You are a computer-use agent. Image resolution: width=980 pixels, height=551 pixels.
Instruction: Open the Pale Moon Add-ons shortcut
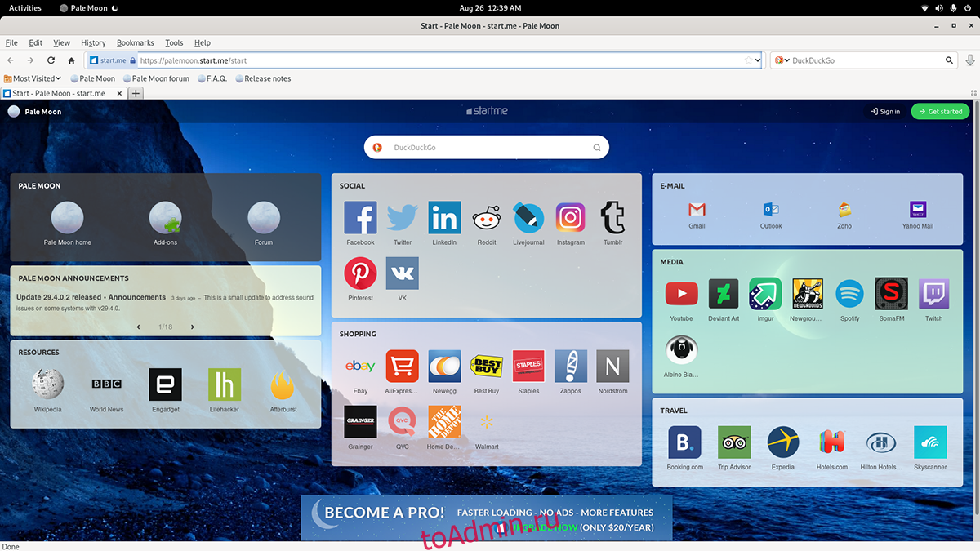165,218
